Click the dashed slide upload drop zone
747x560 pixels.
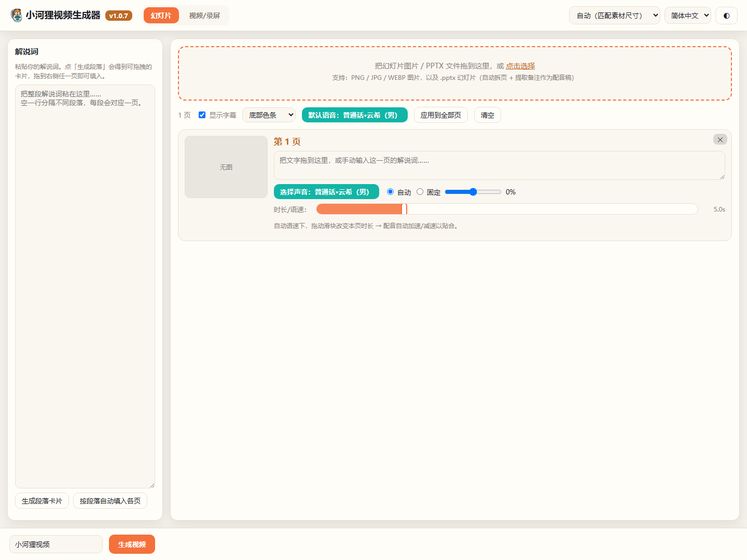coord(455,73)
